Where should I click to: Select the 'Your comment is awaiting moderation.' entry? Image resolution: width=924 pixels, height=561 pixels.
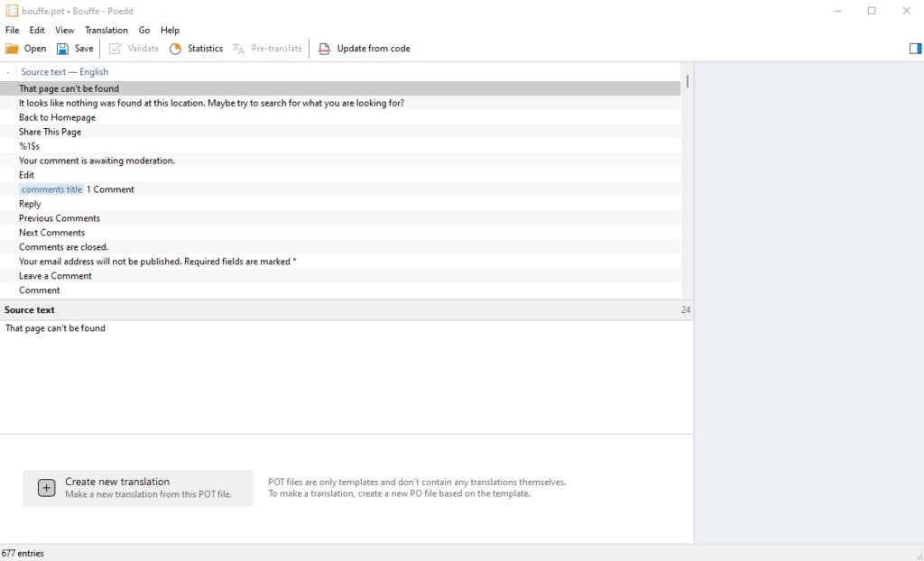tap(97, 161)
